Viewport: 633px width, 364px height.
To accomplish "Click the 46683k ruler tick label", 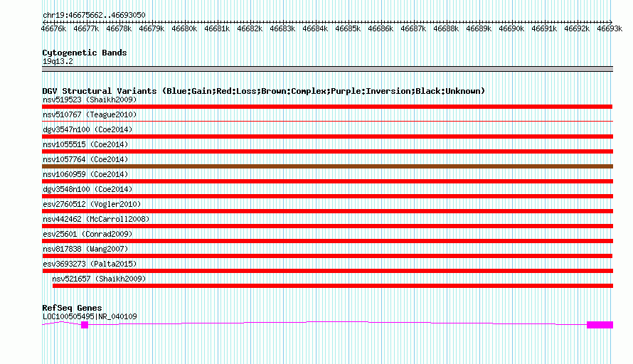I will pos(282,29).
